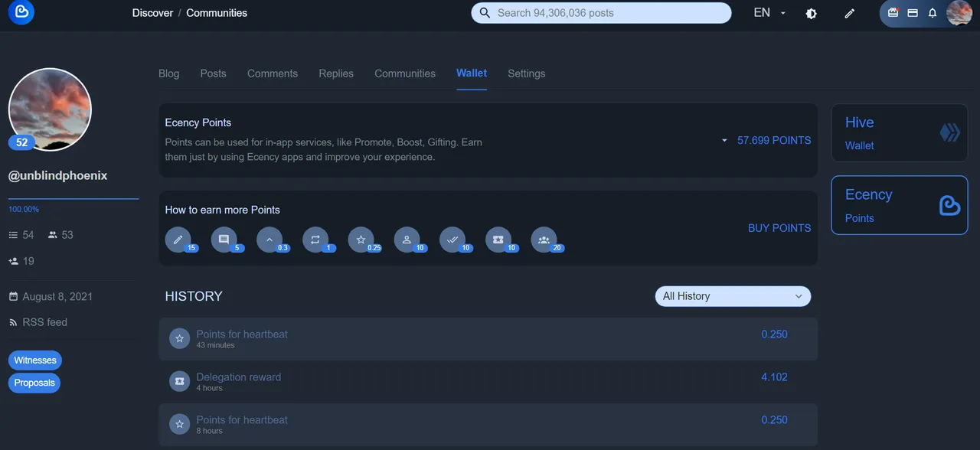Viewport: 980px width, 450px height.
Task: Go to Discover page
Action: click(x=152, y=13)
